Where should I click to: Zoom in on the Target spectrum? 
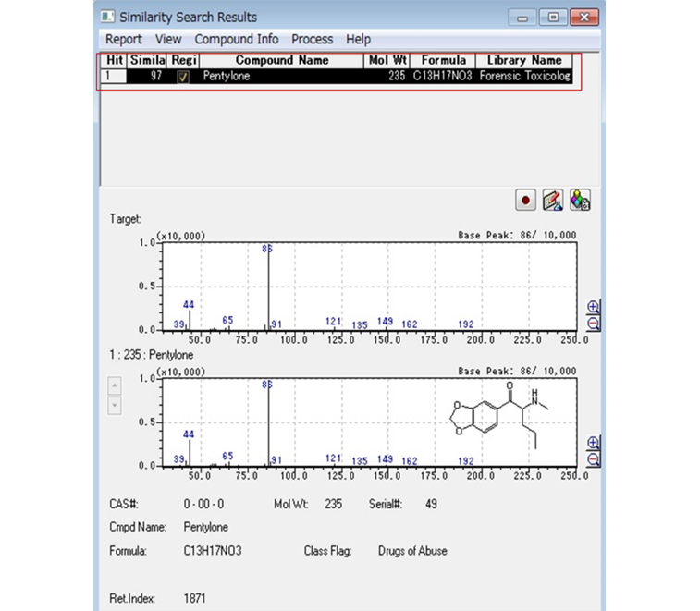pos(593,308)
